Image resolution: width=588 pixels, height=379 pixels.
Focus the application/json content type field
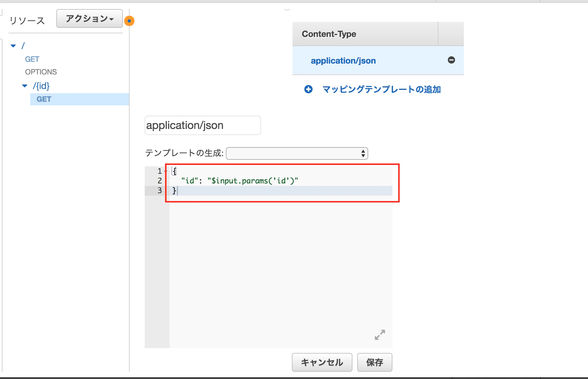[x=203, y=125]
